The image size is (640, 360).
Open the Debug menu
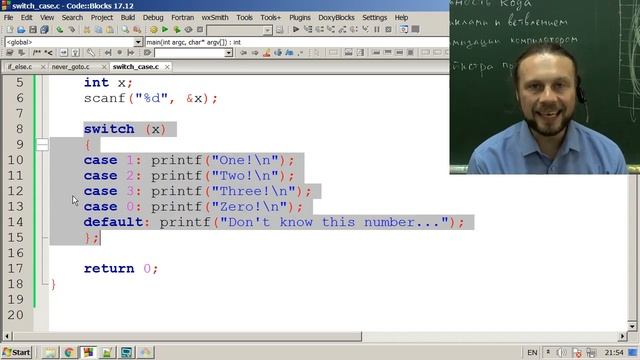pos(153,18)
